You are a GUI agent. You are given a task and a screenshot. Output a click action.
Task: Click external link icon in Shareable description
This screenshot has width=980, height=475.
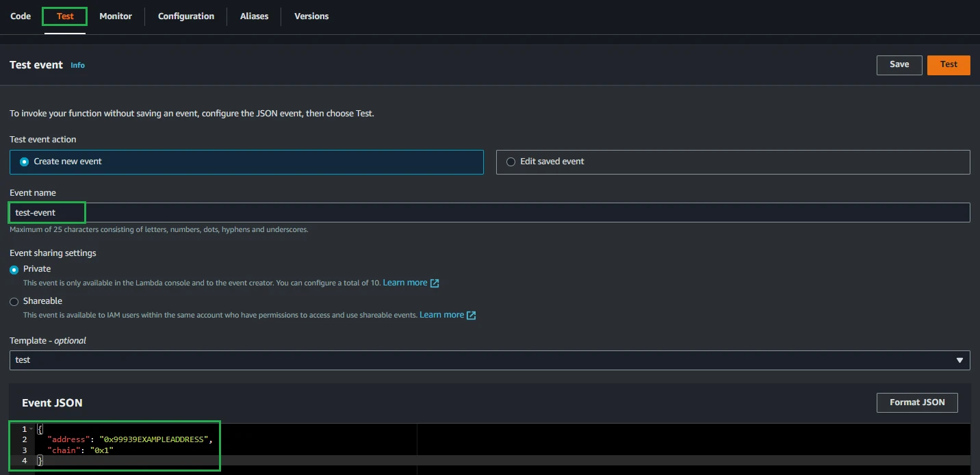(471, 316)
